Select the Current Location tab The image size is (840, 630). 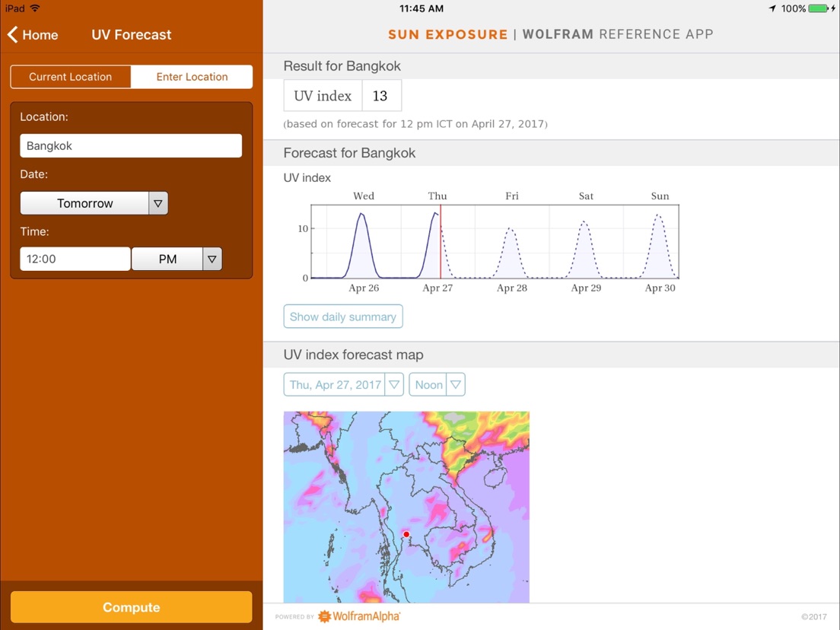(x=70, y=77)
